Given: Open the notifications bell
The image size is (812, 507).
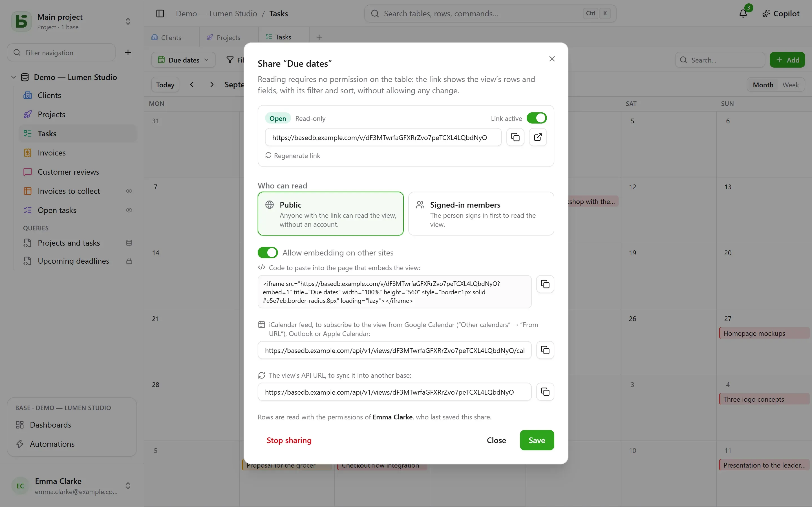Looking at the screenshot, I should pos(743,14).
